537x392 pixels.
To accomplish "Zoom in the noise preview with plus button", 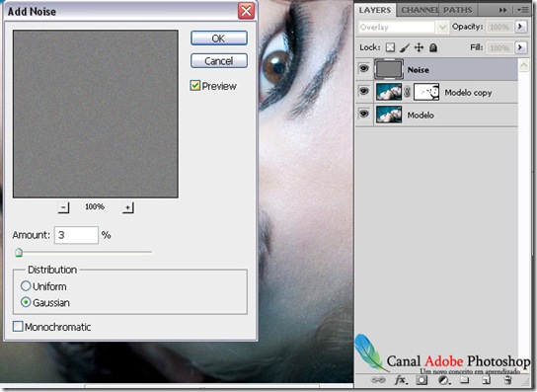I will 127,207.
